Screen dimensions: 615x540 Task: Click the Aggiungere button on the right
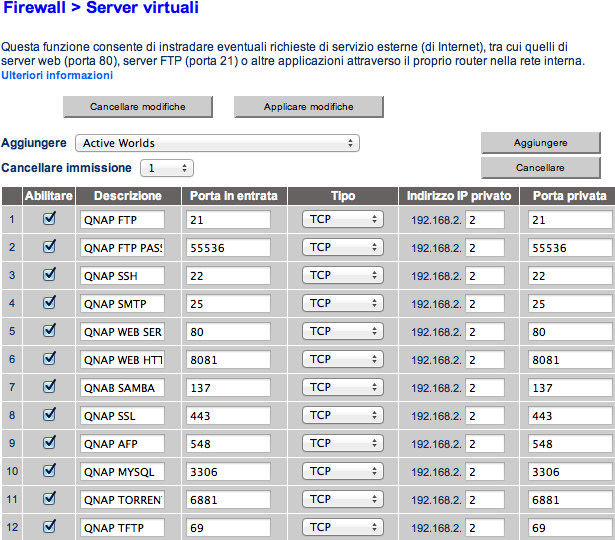[540, 143]
